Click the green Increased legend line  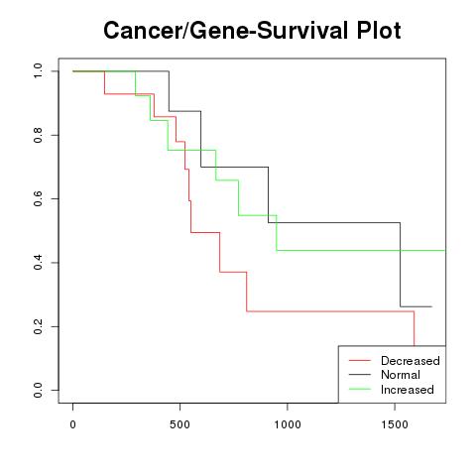(x=360, y=389)
